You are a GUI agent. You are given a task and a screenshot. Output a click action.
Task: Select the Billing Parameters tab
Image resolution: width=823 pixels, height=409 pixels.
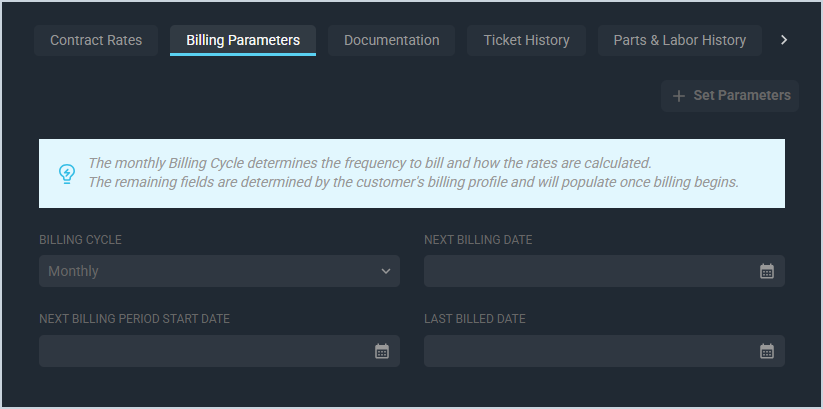tap(243, 41)
